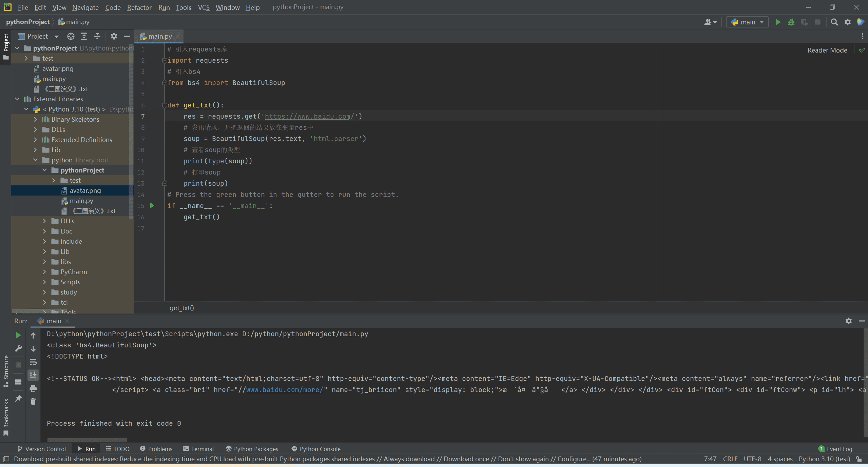Viewport: 868px width, 467px height.
Task: Pin the Run tab
Action: coord(18,399)
